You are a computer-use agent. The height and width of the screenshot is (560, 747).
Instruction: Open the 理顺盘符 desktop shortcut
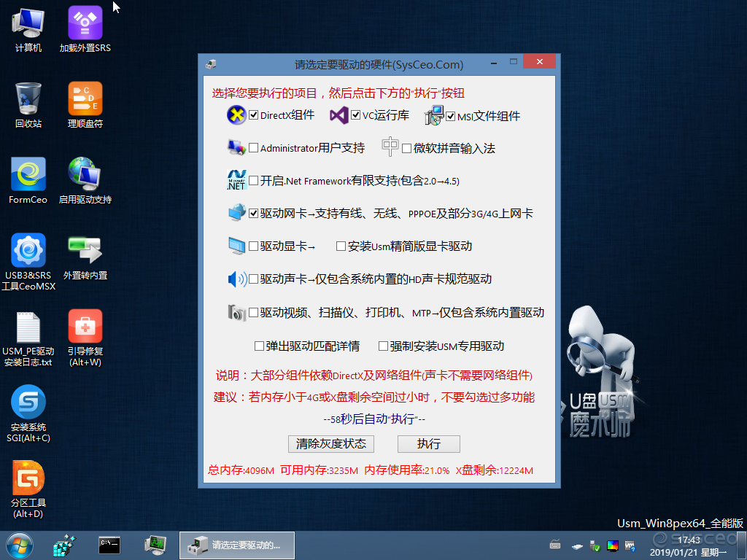(85, 105)
